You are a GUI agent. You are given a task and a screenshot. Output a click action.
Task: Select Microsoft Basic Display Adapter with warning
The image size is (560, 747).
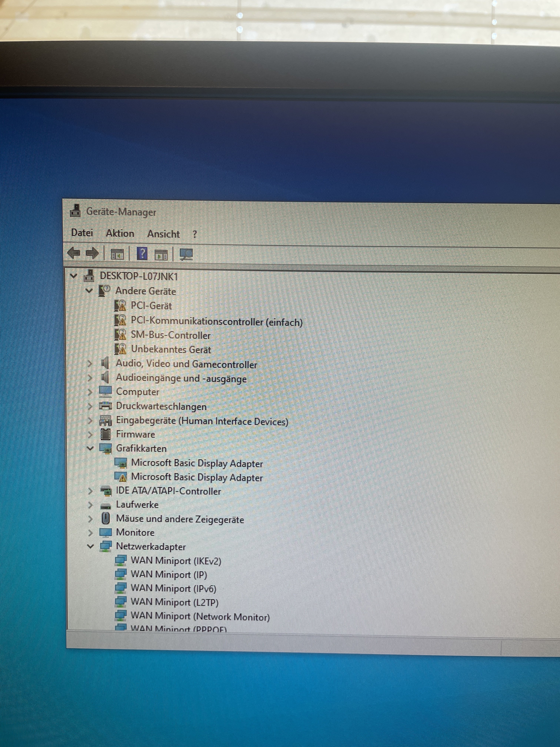(x=196, y=478)
